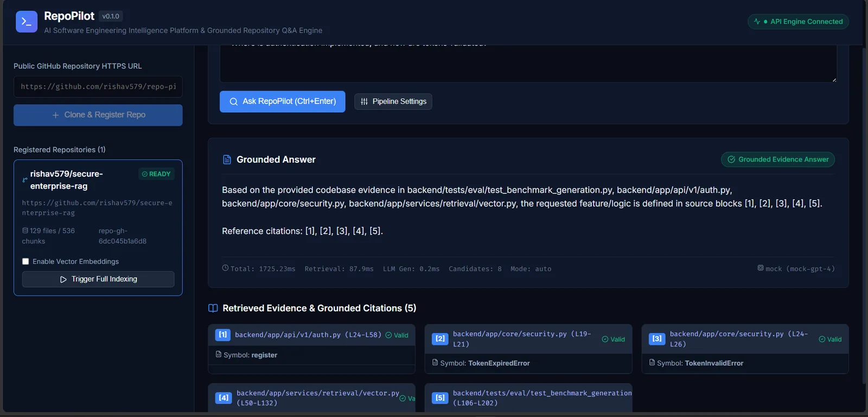Click the book icon beside Retrieved Evidence heading

pyautogui.click(x=213, y=308)
